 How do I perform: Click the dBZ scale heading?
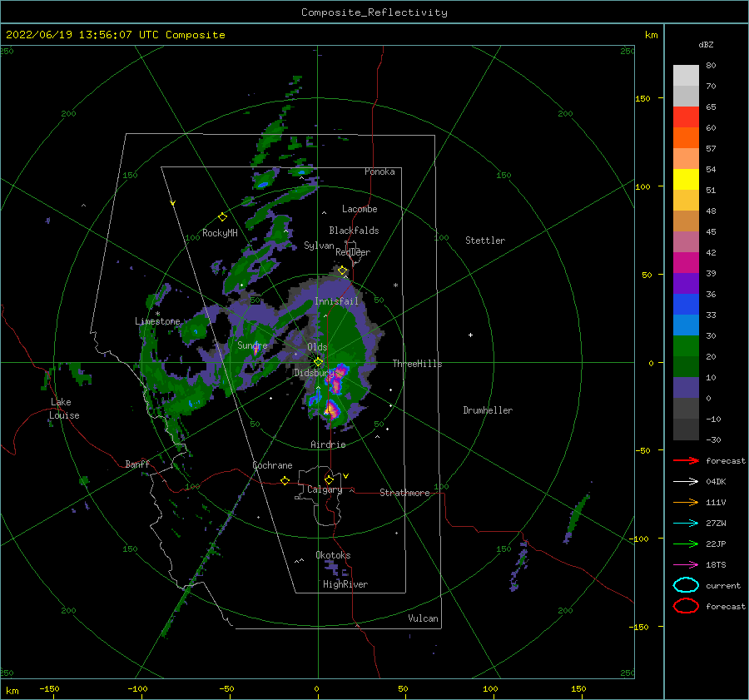[706, 45]
